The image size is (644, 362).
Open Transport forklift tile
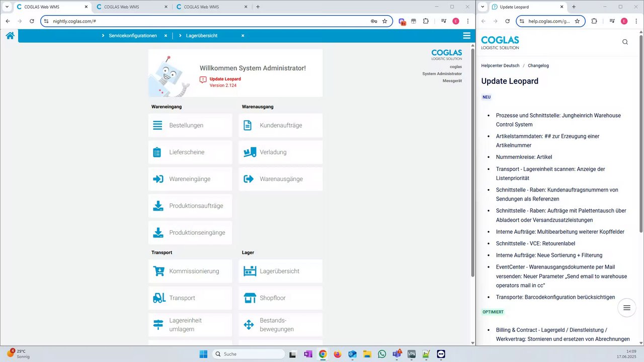point(190,298)
